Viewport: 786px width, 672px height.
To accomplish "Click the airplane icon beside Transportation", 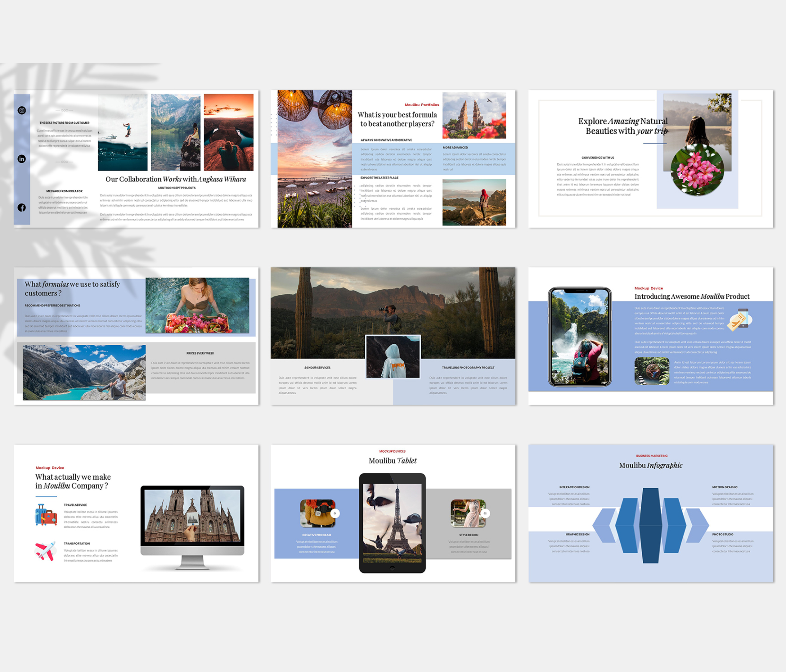I will 45,551.
